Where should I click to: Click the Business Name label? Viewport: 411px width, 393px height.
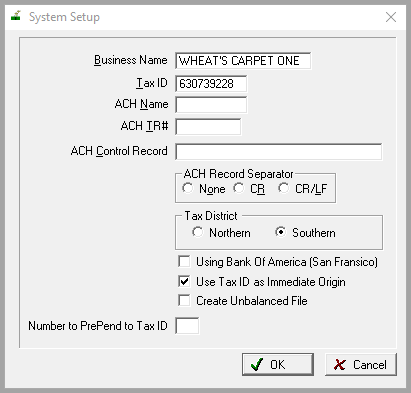tap(131, 60)
